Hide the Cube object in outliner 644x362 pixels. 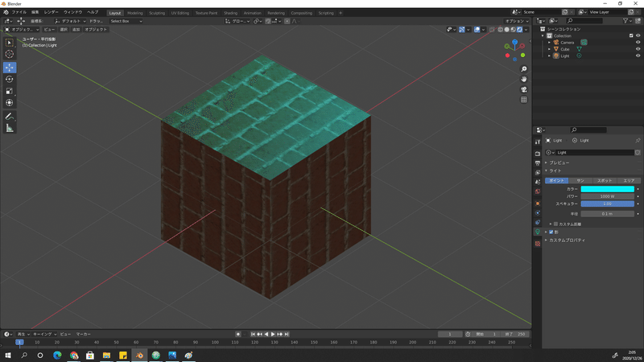click(638, 49)
